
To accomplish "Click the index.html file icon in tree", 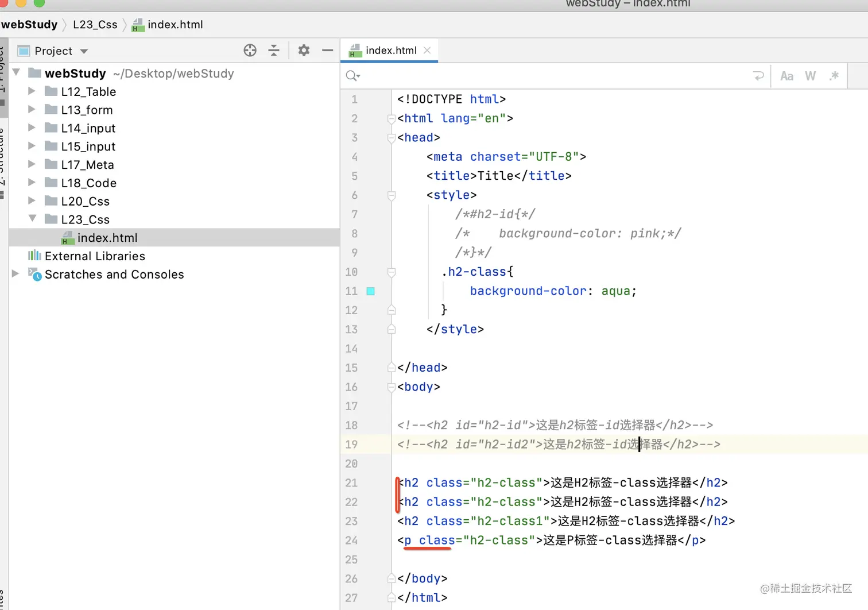I will point(68,238).
